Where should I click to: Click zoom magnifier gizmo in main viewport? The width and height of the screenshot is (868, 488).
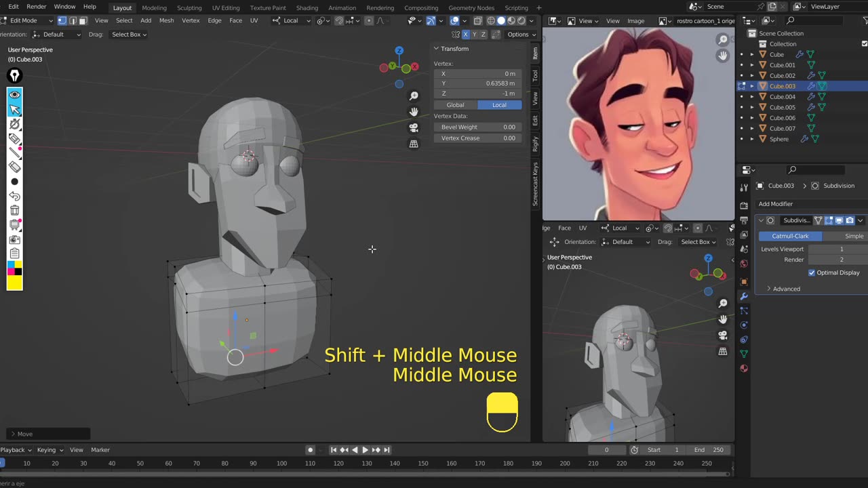pyautogui.click(x=414, y=96)
